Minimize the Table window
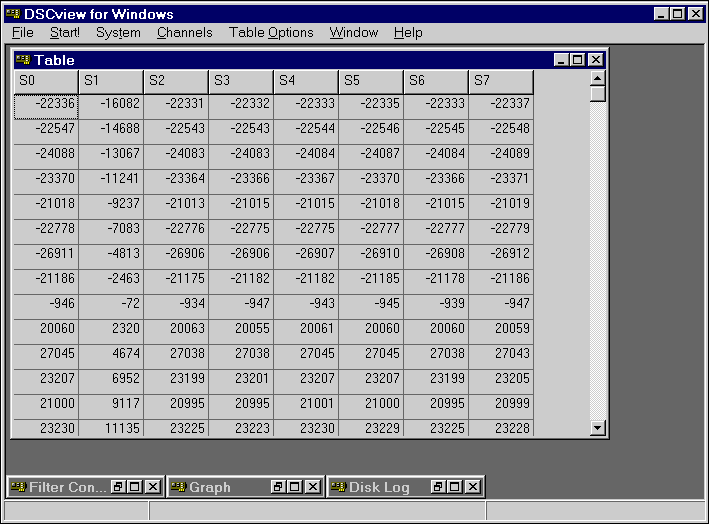The image size is (709, 524). coord(561,60)
